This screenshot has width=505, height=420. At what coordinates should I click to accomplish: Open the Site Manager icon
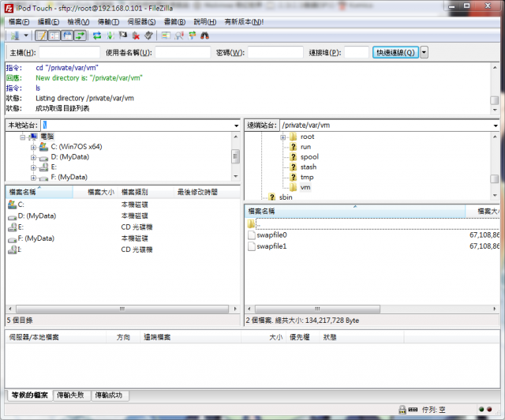(x=15, y=36)
